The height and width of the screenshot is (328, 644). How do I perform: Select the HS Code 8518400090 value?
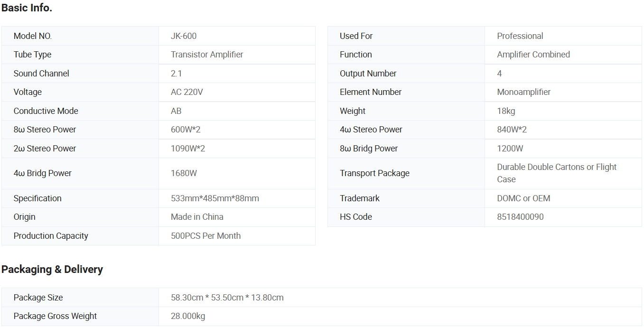pyautogui.click(x=520, y=217)
